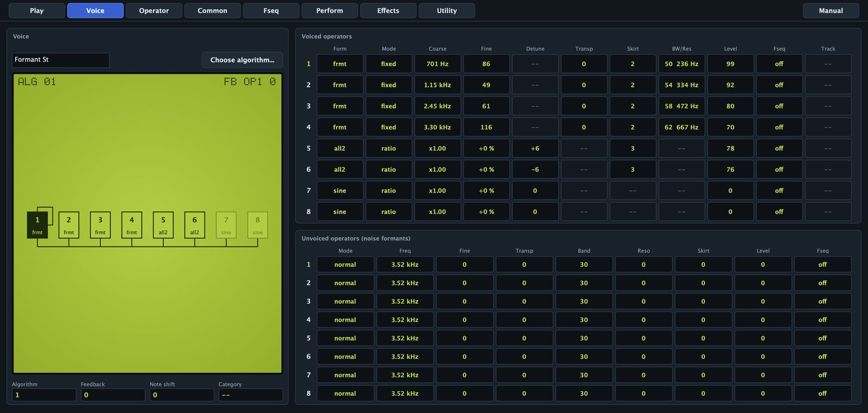Open the Fseq tab
The image size is (868, 413).
click(x=271, y=10)
